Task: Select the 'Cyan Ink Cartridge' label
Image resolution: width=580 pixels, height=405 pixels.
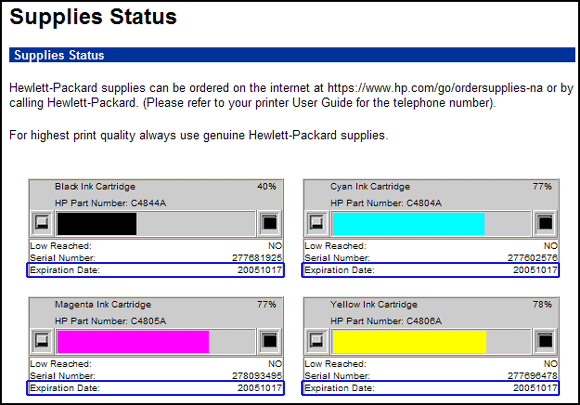Action: [370, 186]
